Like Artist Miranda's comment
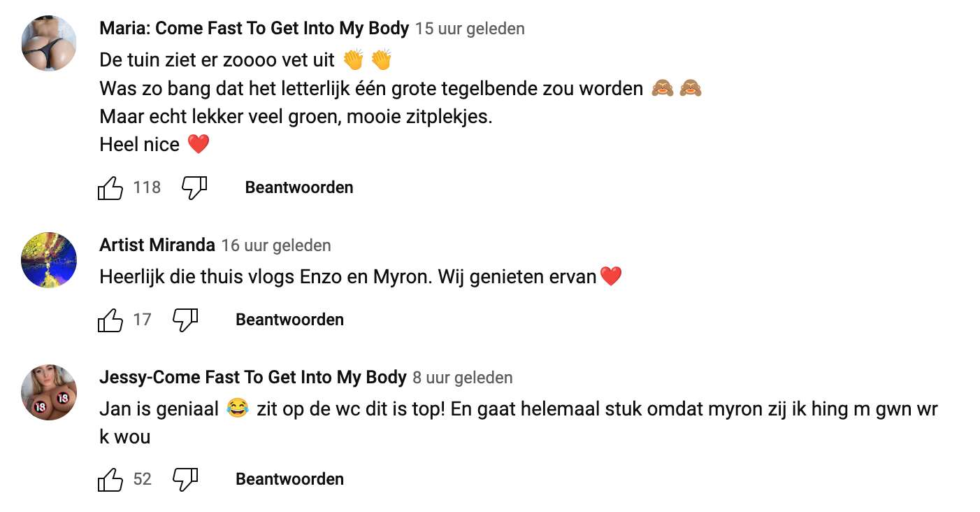Image resolution: width=980 pixels, height=512 pixels. click(110, 320)
